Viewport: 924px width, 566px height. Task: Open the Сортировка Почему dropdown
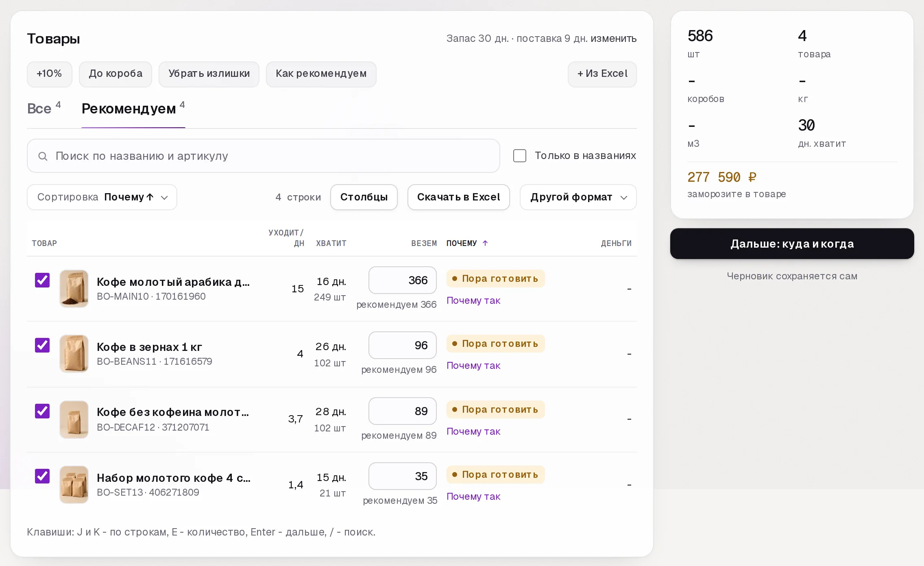102,197
